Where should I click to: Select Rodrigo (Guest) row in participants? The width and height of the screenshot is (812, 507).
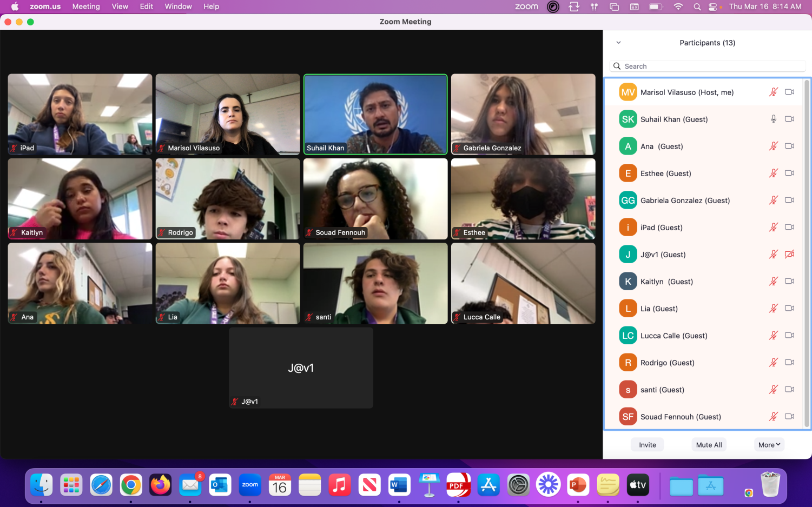pos(703,363)
